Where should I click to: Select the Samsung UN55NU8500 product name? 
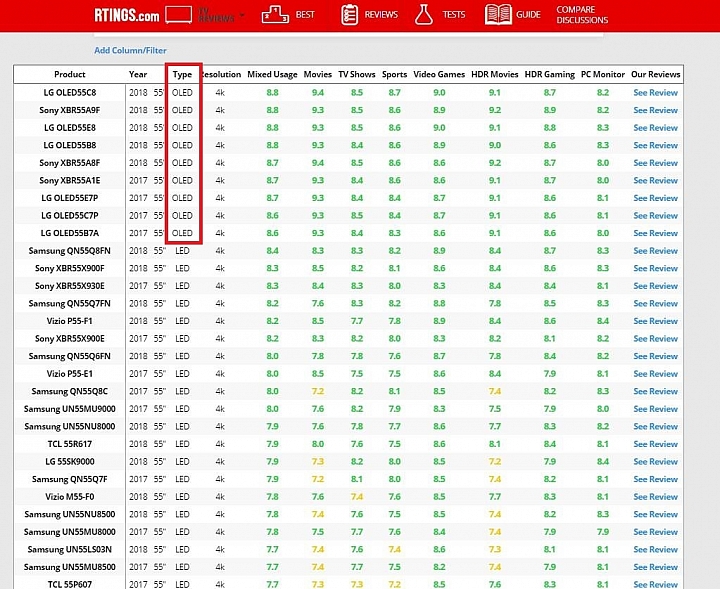[x=70, y=514]
